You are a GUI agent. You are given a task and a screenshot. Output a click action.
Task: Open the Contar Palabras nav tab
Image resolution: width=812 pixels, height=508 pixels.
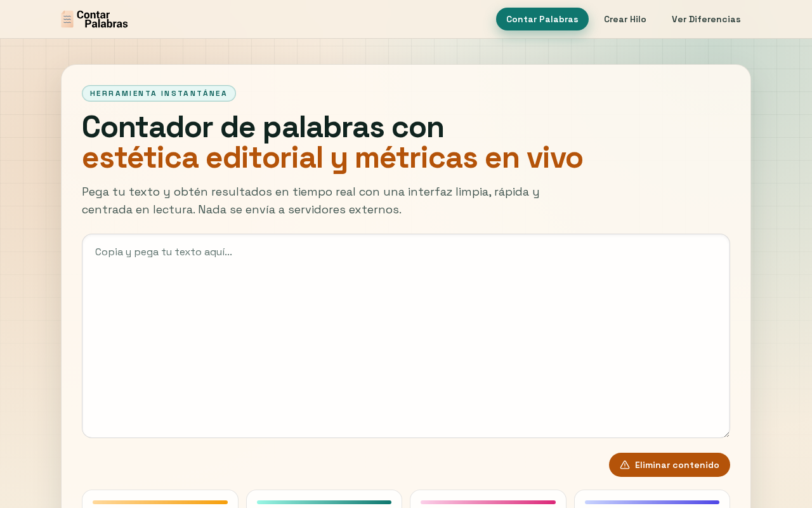542,19
